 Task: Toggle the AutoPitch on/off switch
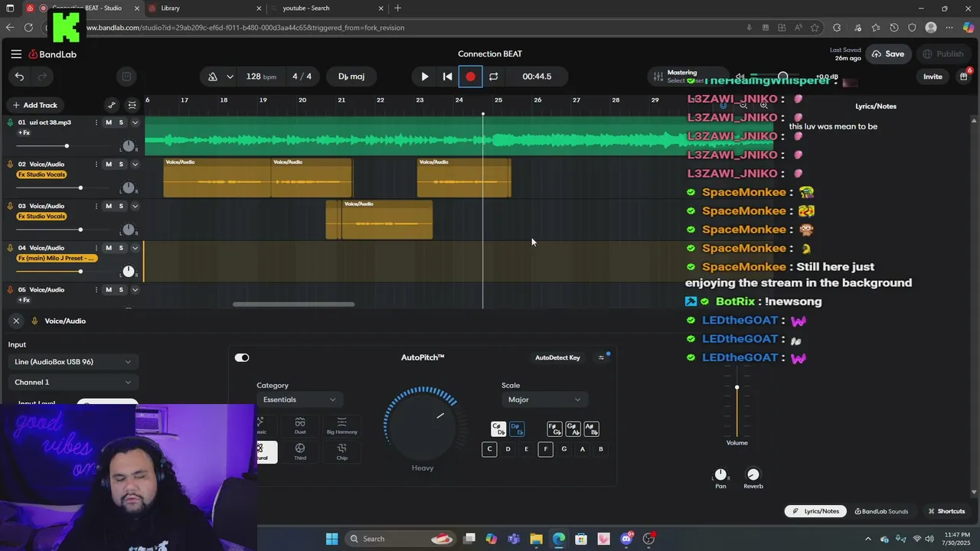(x=242, y=357)
